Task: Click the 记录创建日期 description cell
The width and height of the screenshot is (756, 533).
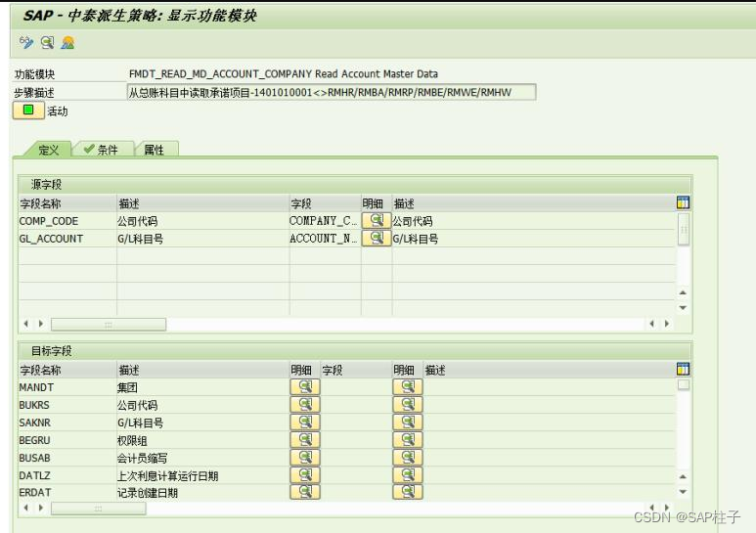Action: tap(203, 493)
